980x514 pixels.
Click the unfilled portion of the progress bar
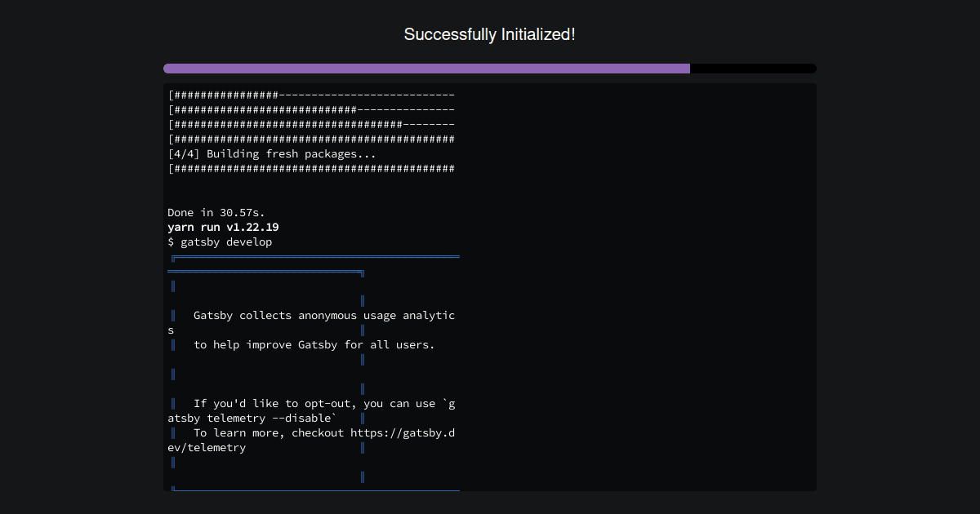pyautogui.click(x=751, y=69)
